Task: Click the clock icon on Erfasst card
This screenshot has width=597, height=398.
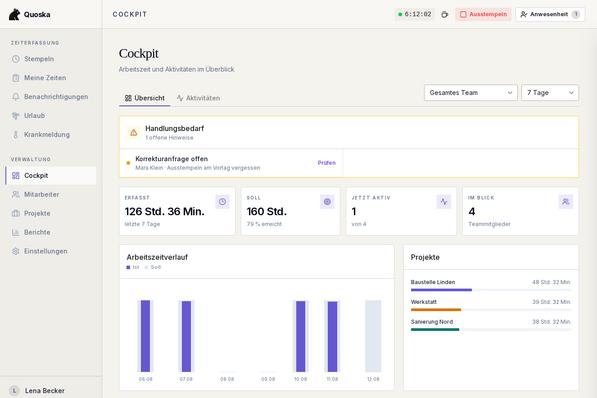Action: 222,202
